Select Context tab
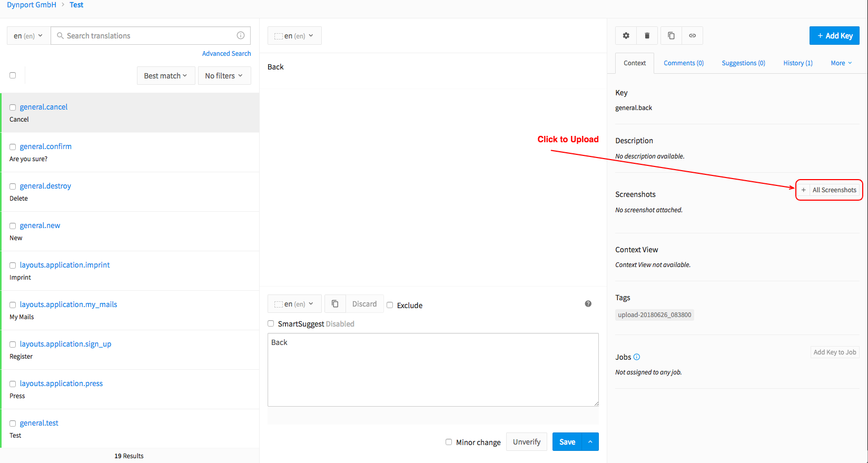The width and height of the screenshot is (868, 463). 635,63
